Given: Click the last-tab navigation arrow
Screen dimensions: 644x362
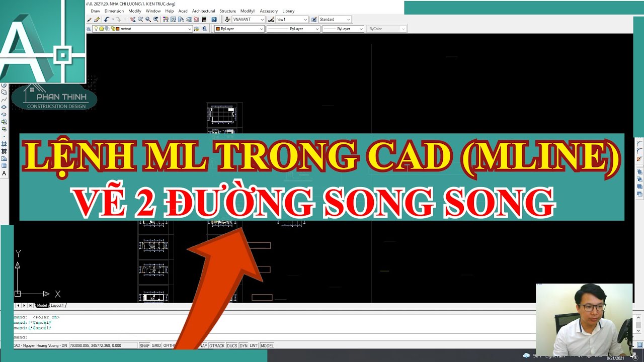Looking at the screenshot, I should click(31, 305).
